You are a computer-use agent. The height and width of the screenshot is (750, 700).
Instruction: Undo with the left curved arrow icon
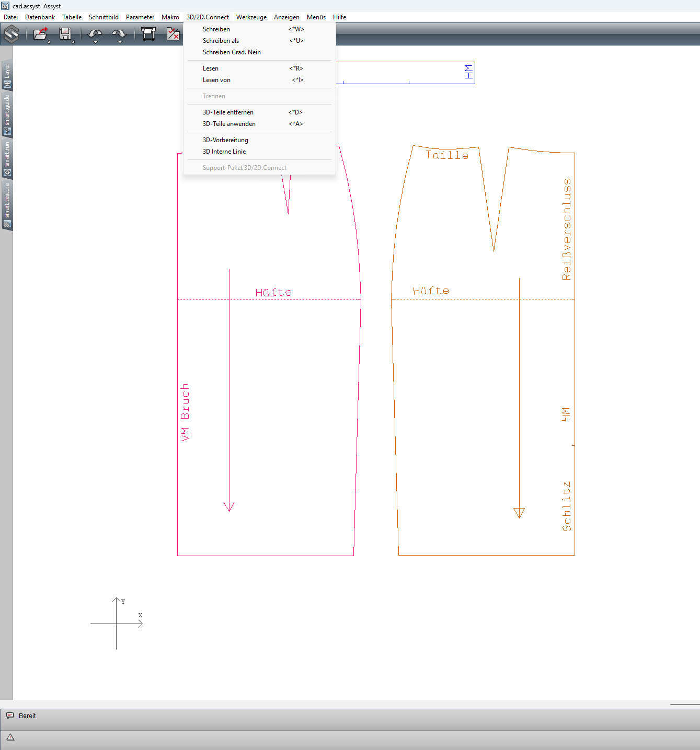(x=95, y=33)
